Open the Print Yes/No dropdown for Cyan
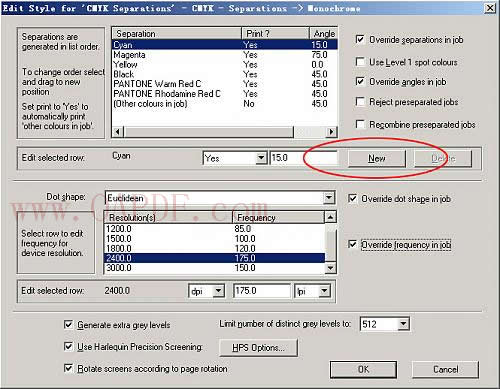 tap(261, 158)
